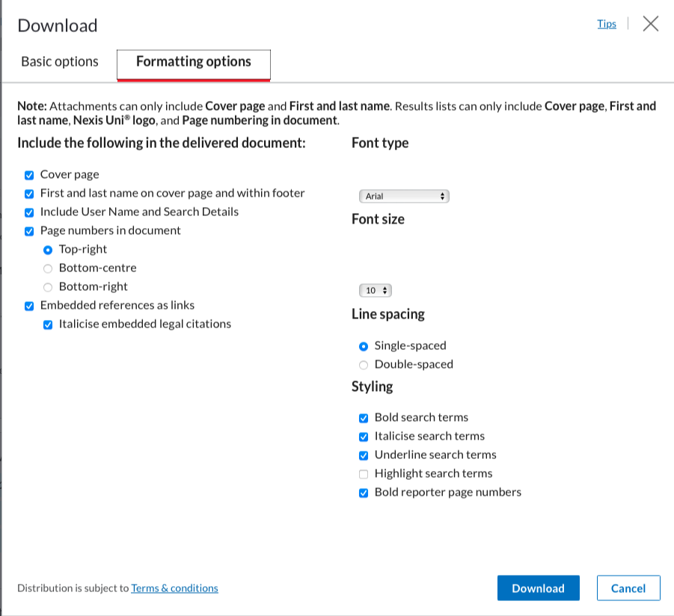This screenshot has width=674, height=616.
Task: Uncheck Bold search terms
Action: [364, 418]
